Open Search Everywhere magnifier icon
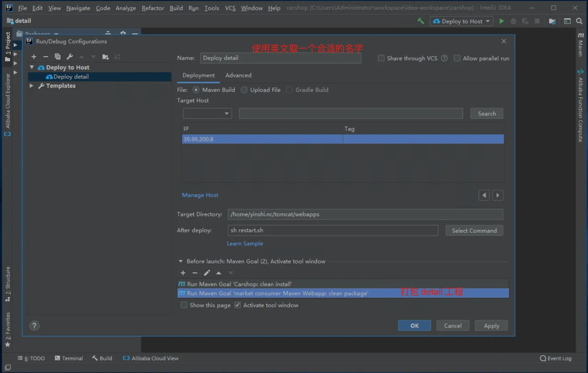 (x=579, y=21)
